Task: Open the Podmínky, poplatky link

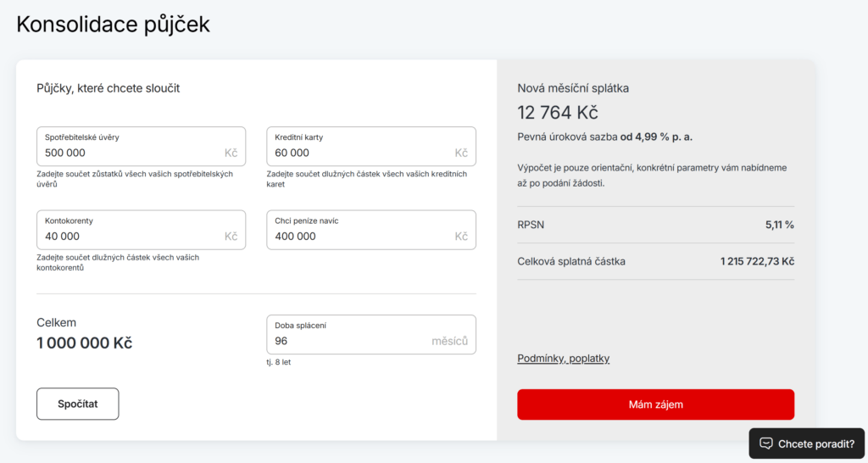Action: (x=563, y=359)
